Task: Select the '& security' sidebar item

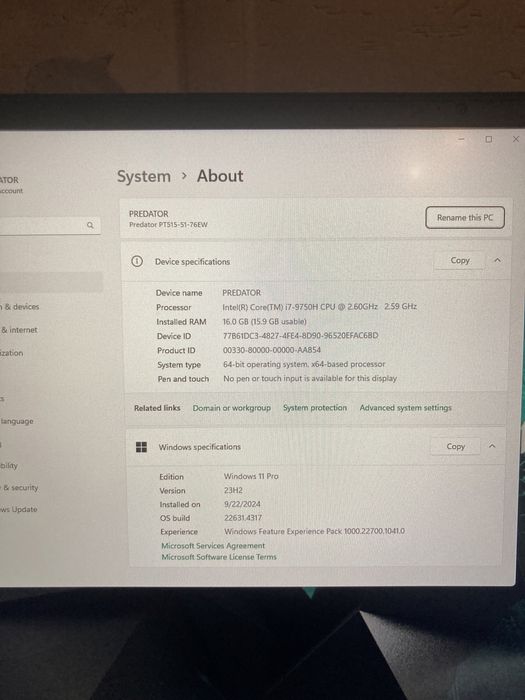Action: [19, 488]
